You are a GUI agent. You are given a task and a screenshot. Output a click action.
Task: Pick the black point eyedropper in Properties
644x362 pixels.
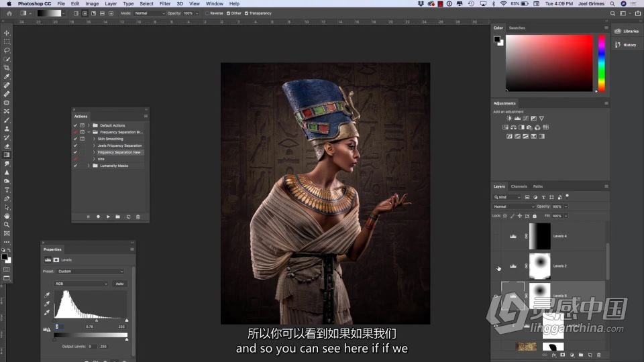pyautogui.click(x=47, y=295)
